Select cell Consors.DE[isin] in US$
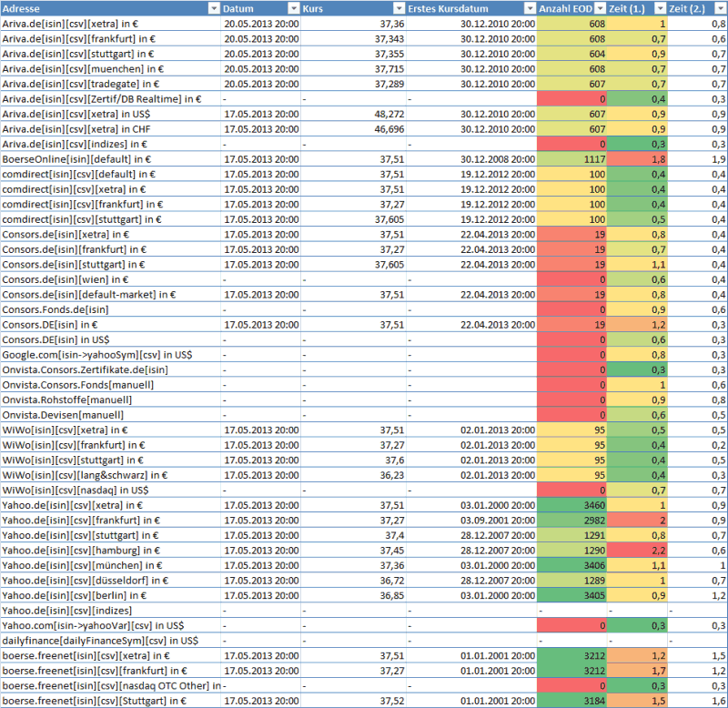This screenshot has height=708, width=728. (110, 339)
